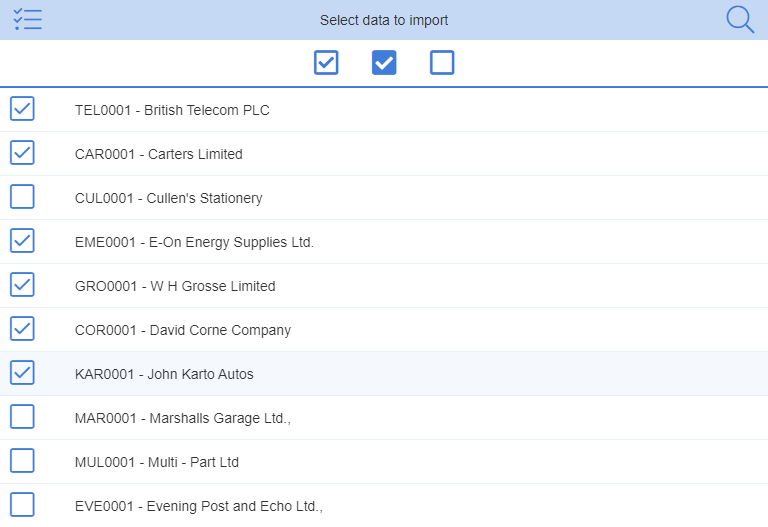Uncheck CAR0001 Carters Limited checkbox
The width and height of the screenshot is (768, 527).
tap(22, 153)
